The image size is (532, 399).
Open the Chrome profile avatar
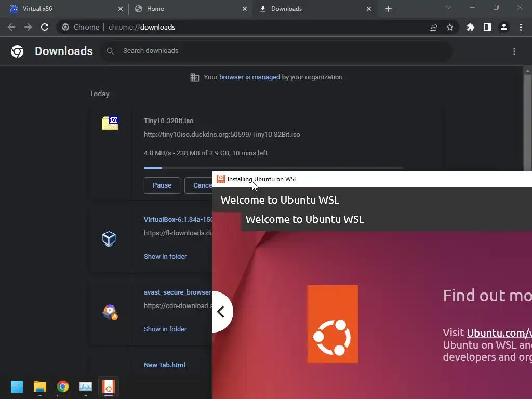click(x=504, y=27)
